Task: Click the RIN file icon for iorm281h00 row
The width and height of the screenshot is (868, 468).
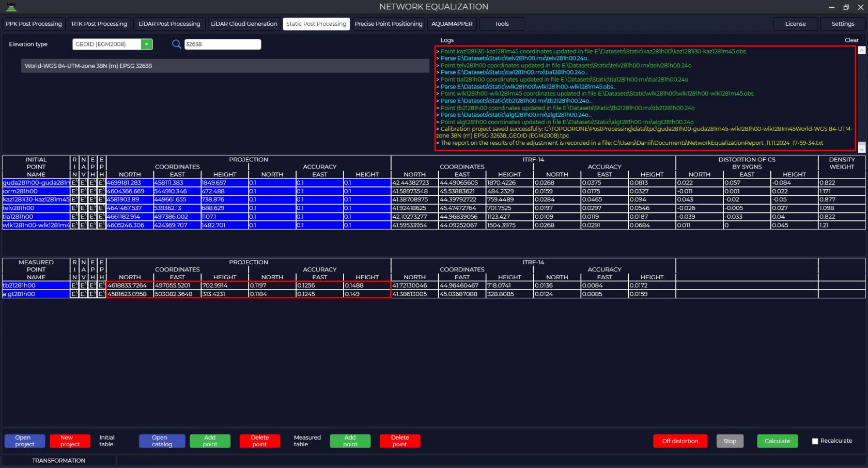Action: pyautogui.click(x=74, y=191)
